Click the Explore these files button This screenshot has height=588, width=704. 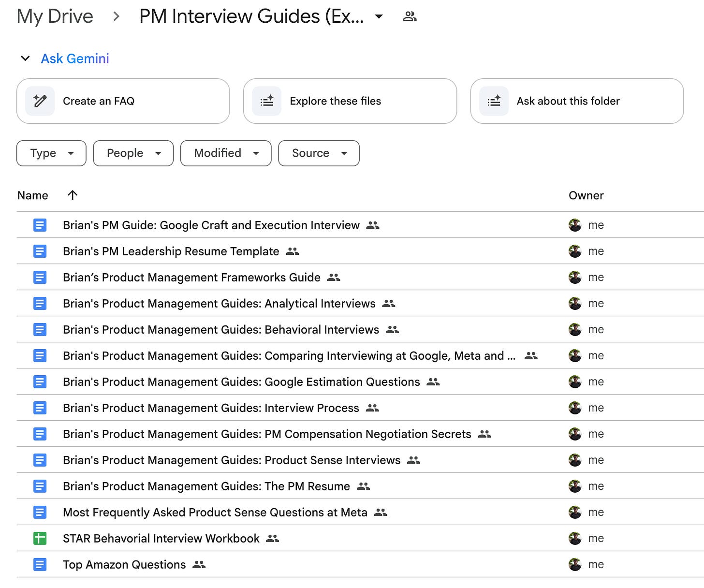[x=350, y=101]
